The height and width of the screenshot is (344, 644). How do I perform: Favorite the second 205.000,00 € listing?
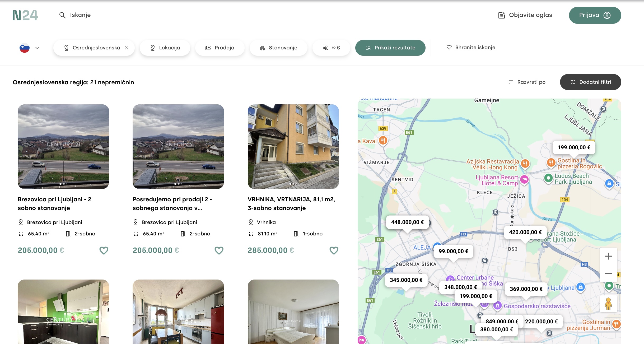point(219,250)
